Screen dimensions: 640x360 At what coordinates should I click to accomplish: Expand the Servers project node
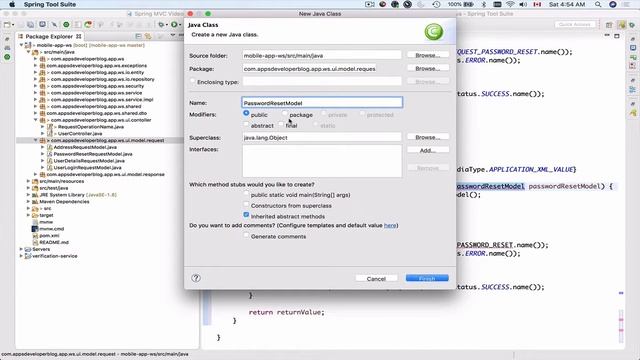22,249
